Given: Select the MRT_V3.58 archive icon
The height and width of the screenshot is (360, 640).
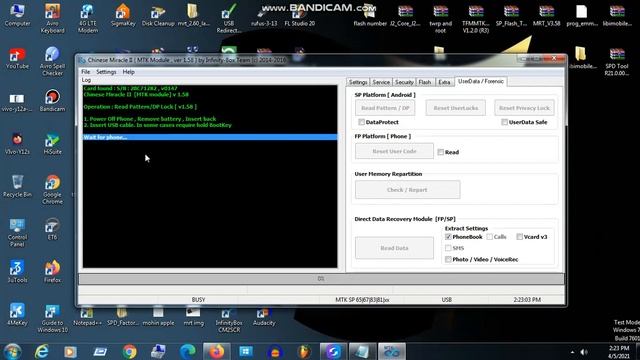Looking at the screenshot, I should (546, 16).
